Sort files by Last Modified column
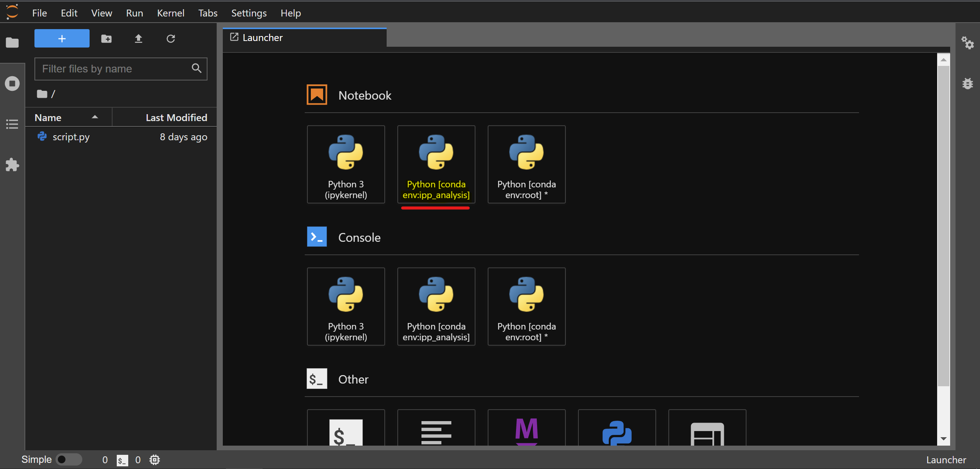 coord(165,117)
